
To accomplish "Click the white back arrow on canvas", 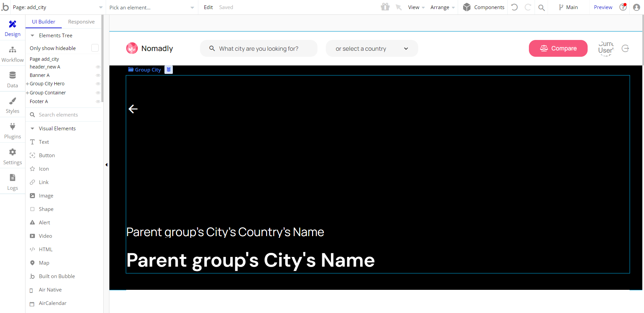I will (133, 109).
